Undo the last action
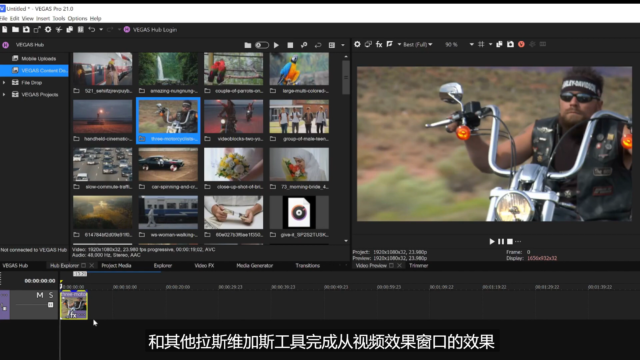Image resolution: width=640 pixels, height=360 pixels. pyautogui.click(x=92, y=29)
